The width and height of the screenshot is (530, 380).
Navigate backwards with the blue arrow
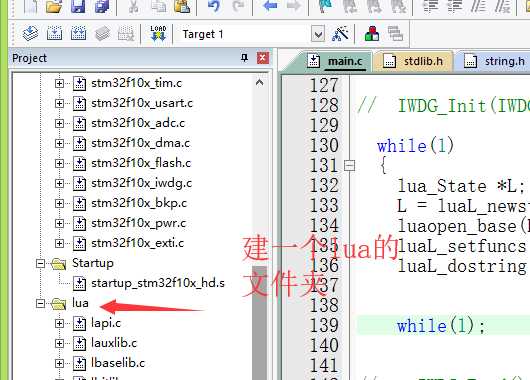pos(270,6)
